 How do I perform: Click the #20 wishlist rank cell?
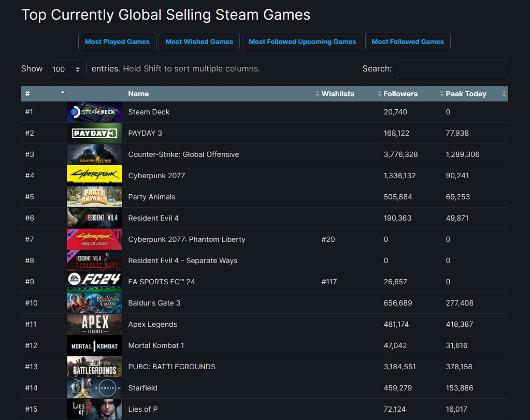328,239
